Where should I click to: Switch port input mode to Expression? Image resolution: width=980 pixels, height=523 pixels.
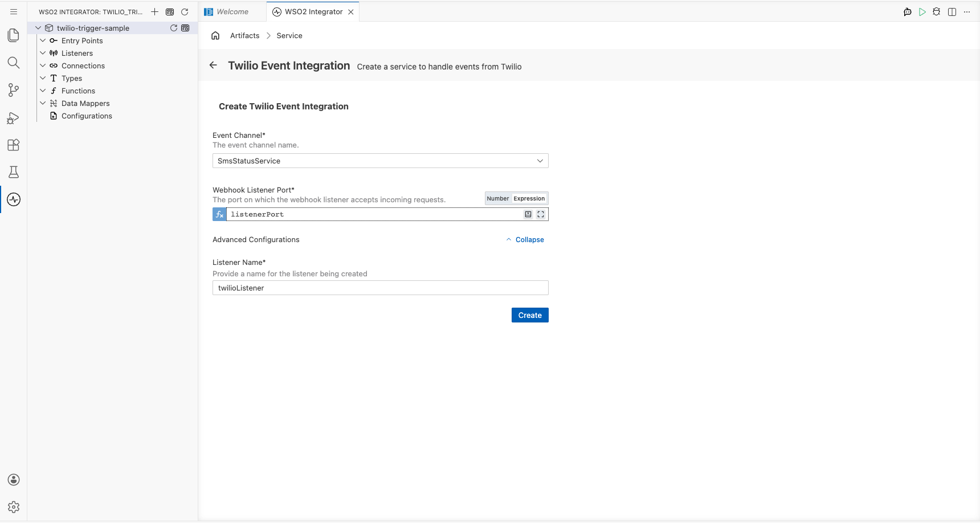click(x=529, y=198)
